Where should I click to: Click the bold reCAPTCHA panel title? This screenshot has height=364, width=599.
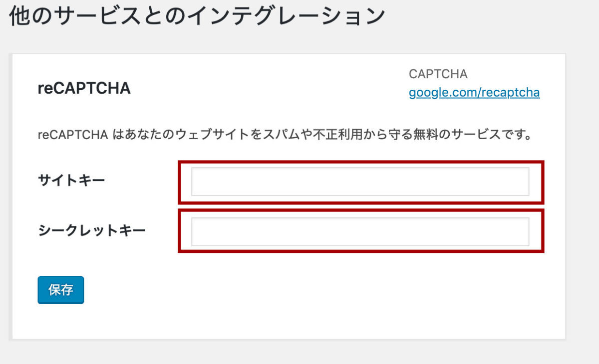[84, 88]
